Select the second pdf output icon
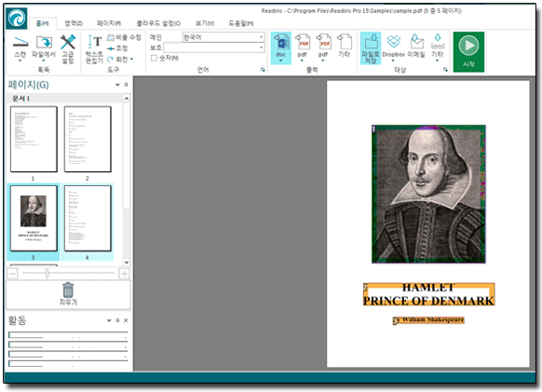The image size is (542, 392). 323,42
